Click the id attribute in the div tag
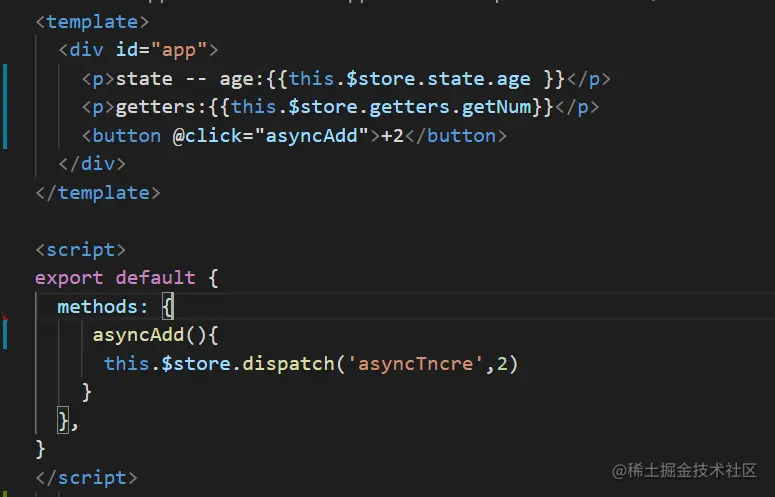The height and width of the screenshot is (497, 775). pyautogui.click(x=127, y=50)
